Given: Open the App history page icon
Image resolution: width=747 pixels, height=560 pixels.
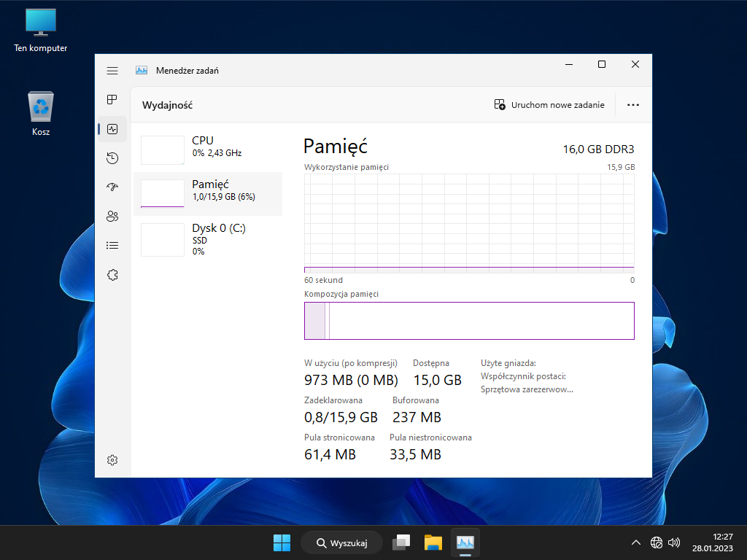Looking at the screenshot, I should pos(112,158).
